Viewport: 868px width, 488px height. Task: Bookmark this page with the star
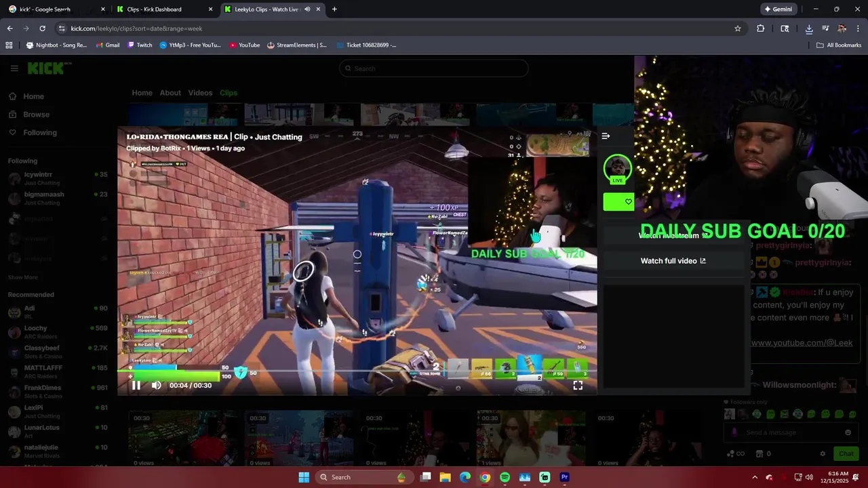pyautogui.click(x=738, y=28)
